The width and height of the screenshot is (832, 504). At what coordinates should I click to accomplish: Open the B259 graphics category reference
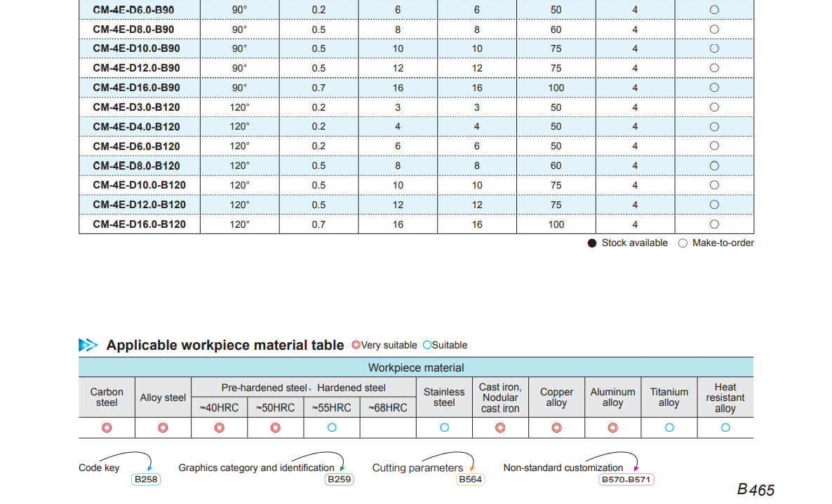340,479
